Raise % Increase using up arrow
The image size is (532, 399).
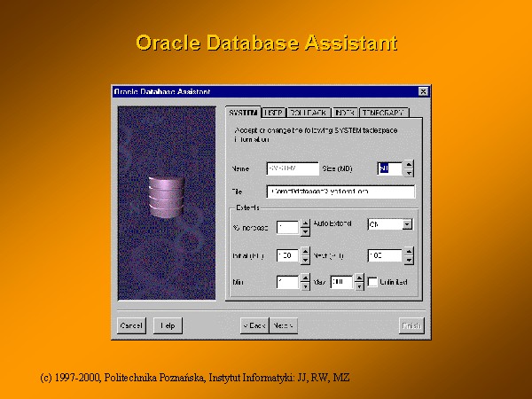(x=305, y=223)
